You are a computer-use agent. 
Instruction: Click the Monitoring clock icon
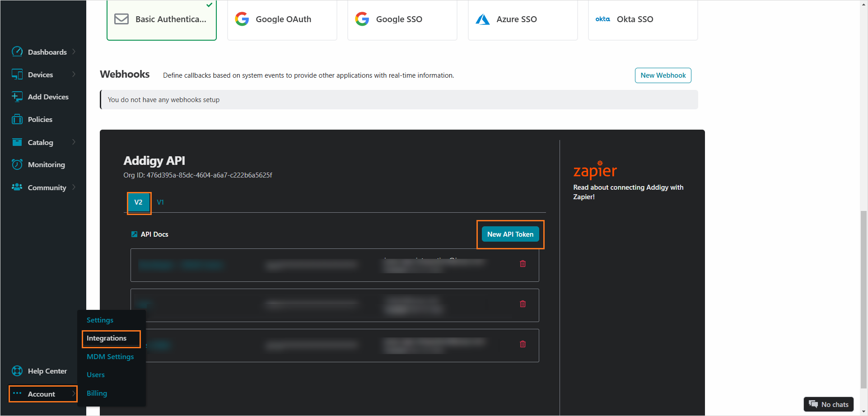pyautogui.click(x=17, y=164)
